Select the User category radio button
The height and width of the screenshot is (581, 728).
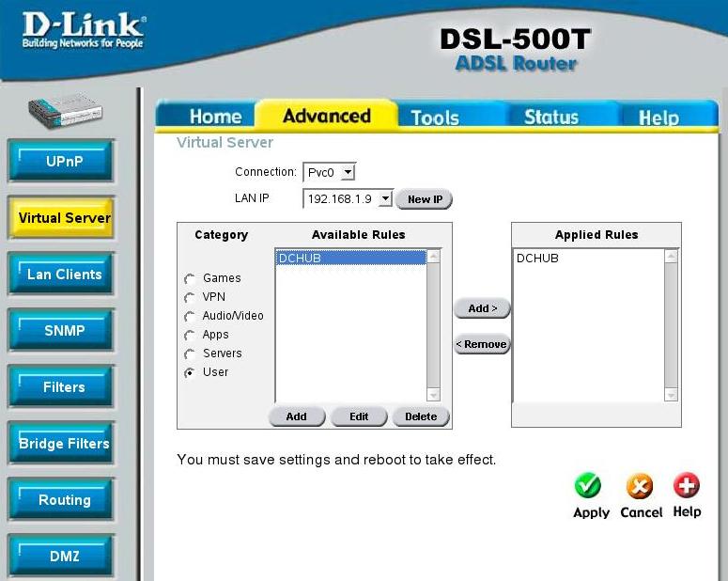[x=190, y=373]
